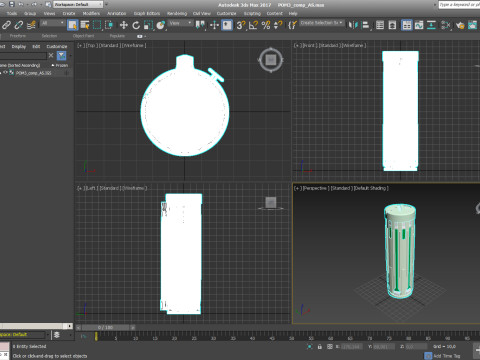Select the POM3_comp_AS row in Scene Explorer
Viewport: 480px width, 360px height.
pyautogui.click(x=35, y=73)
